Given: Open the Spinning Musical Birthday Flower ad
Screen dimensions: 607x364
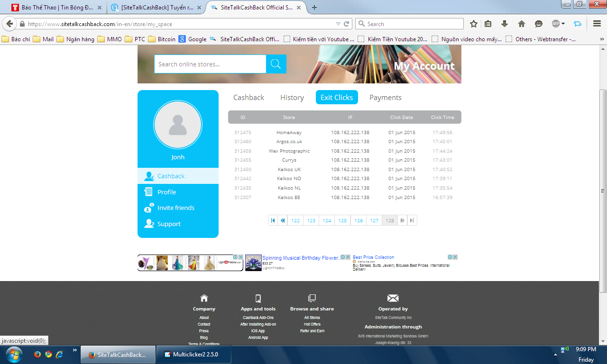Looking at the screenshot, I should click(301, 258).
